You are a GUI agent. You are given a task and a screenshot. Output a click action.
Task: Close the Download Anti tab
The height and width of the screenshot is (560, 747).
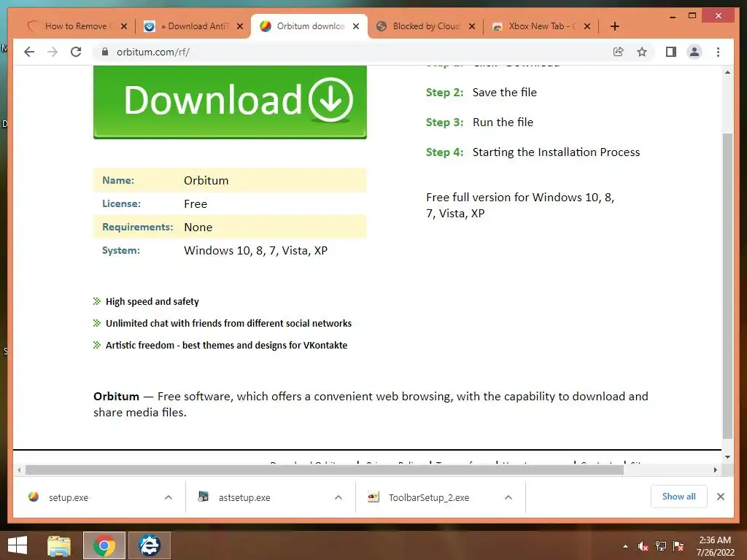[x=240, y=26]
